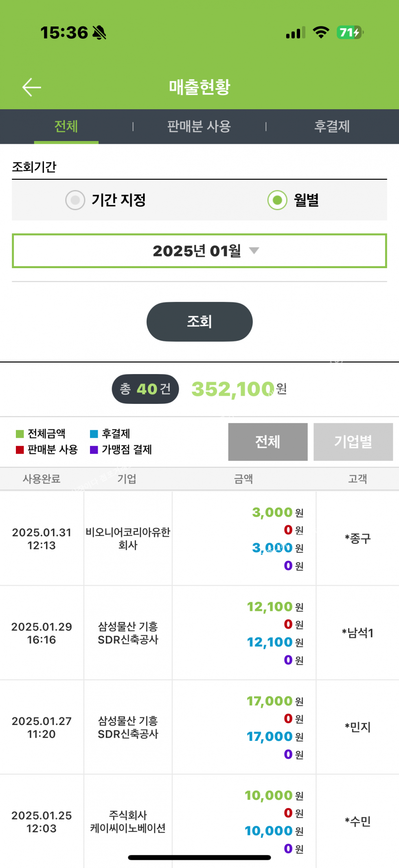Click the gray 전체 view button
The image size is (399, 868).
tap(267, 442)
